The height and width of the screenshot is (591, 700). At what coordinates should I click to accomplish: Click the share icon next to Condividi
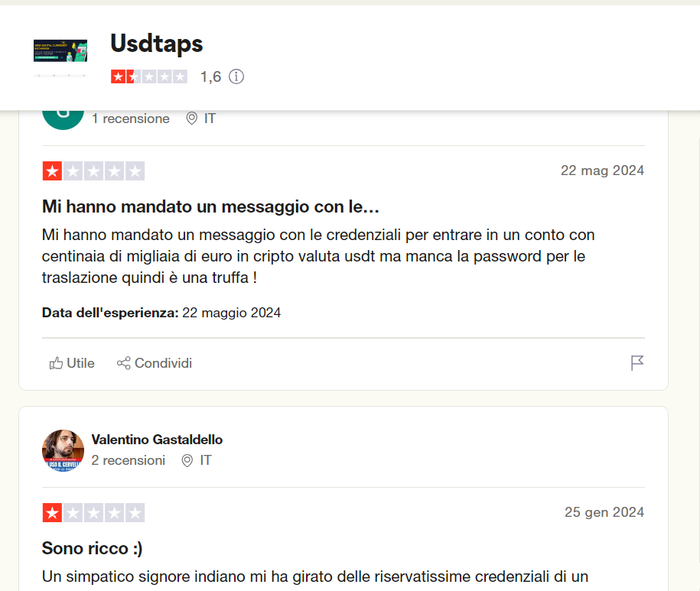(x=124, y=363)
